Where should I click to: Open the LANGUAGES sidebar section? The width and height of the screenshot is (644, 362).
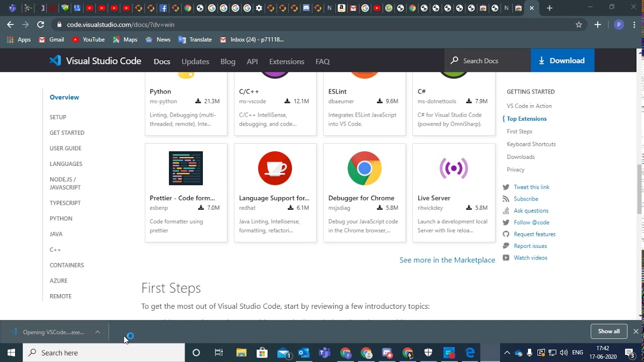(x=66, y=164)
